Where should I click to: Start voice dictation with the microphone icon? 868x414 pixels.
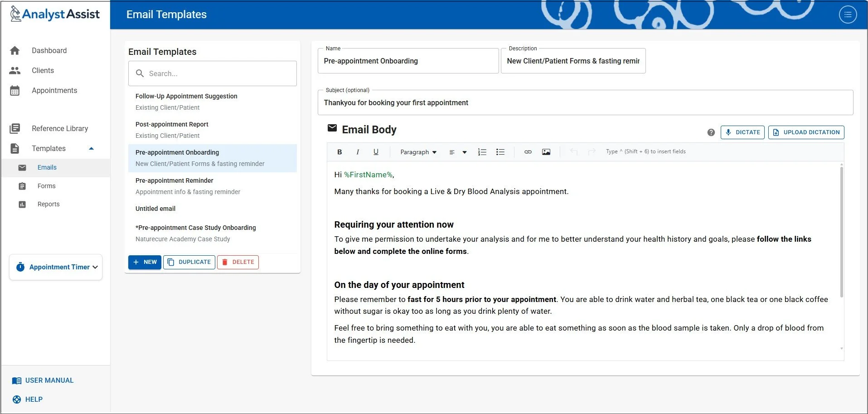(742, 132)
